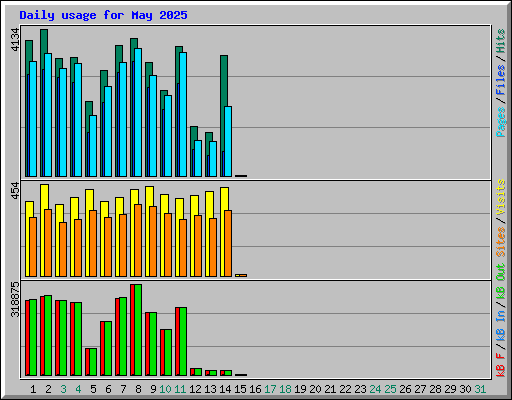Select green day label 18
Image resolution: width=512 pixels, height=400 pixels.
(285, 389)
